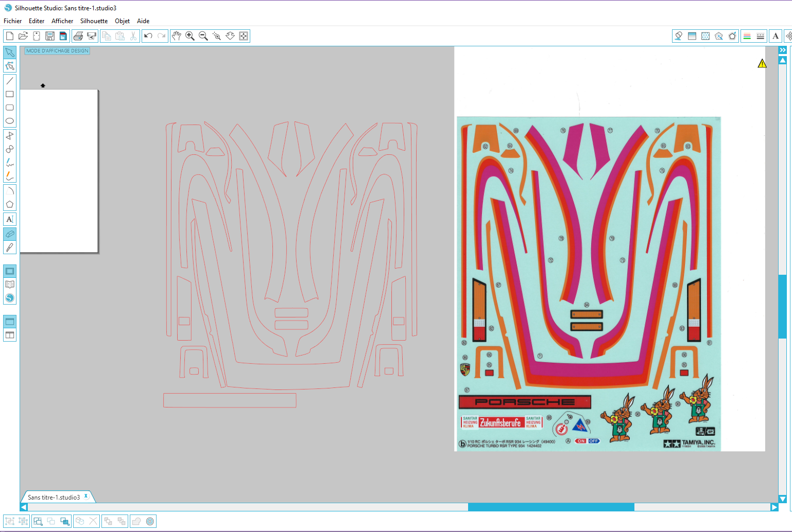Click the vertical scrollbar down arrow

tap(783, 499)
